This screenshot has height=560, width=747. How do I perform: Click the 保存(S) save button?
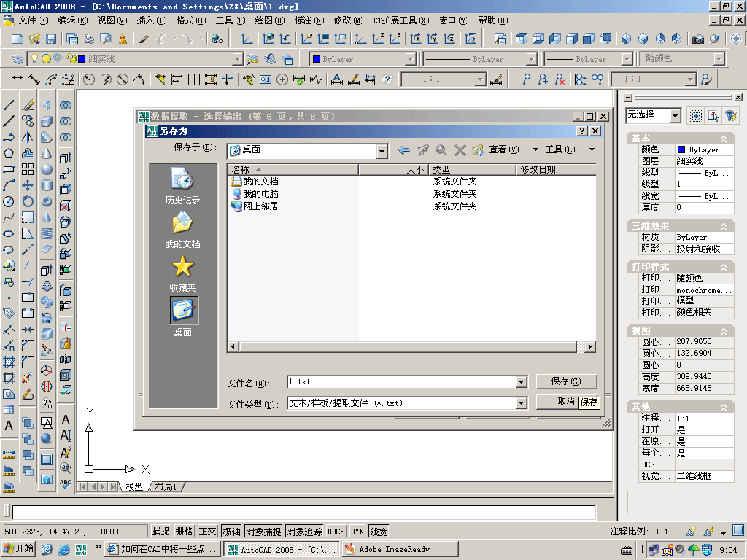[566, 381]
